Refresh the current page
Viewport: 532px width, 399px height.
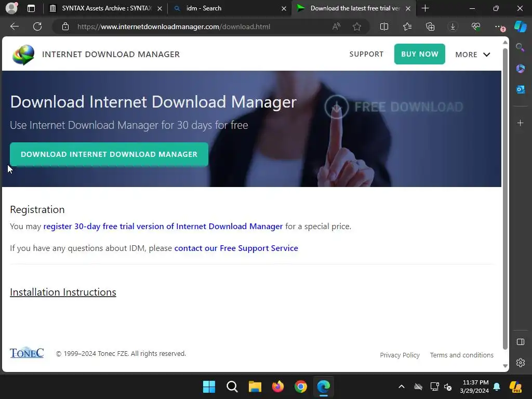pyautogui.click(x=37, y=26)
